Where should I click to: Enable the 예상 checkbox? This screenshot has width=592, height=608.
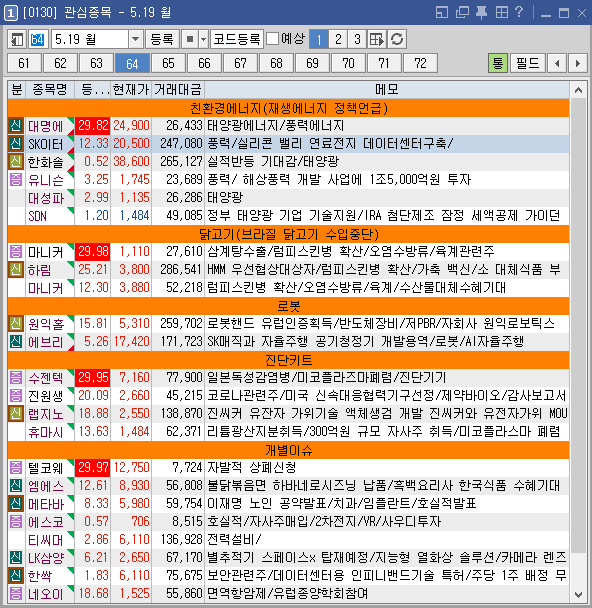coord(273,39)
